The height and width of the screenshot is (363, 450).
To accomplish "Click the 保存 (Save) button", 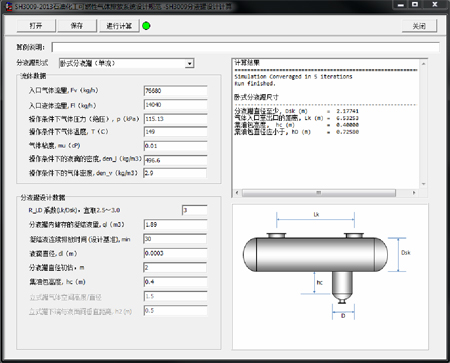I will [x=77, y=26].
